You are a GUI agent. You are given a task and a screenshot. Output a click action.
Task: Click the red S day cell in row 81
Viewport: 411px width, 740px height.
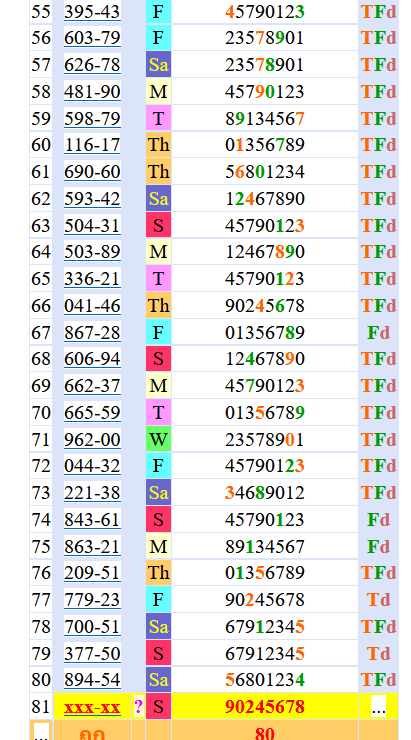pos(158,707)
